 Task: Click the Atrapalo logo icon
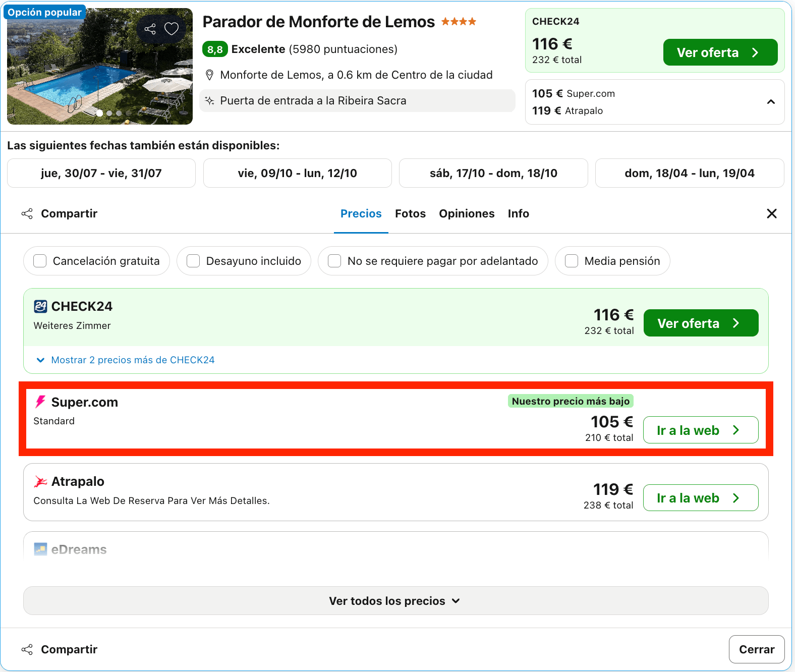click(40, 482)
